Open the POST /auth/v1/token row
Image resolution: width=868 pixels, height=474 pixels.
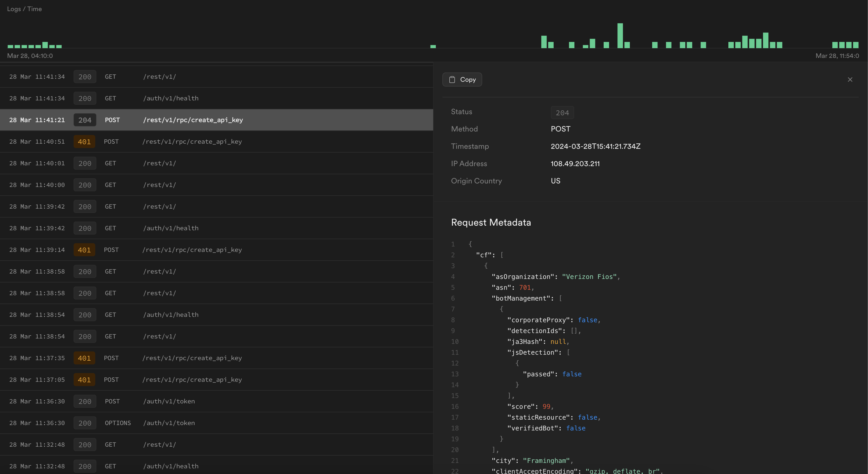click(x=216, y=401)
